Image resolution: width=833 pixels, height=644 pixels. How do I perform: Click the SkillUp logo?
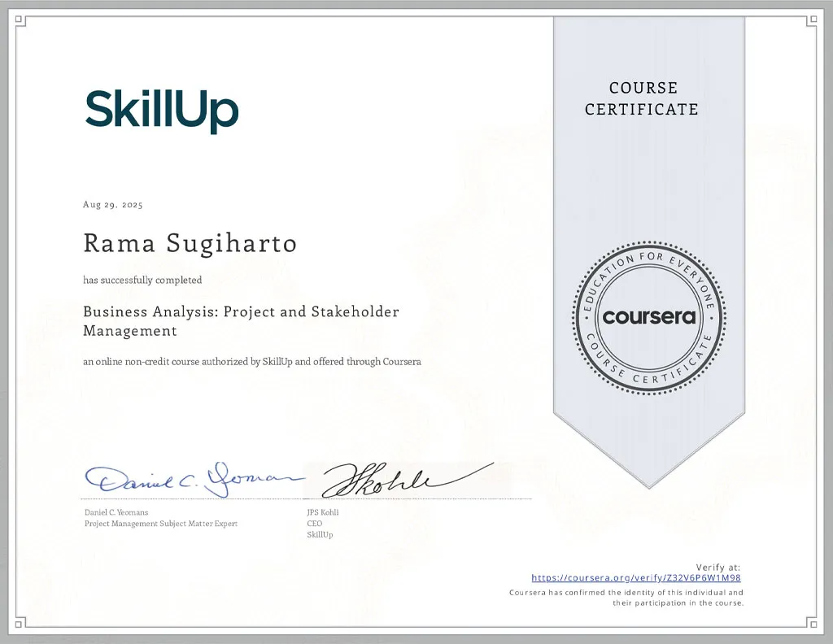(x=162, y=111)
